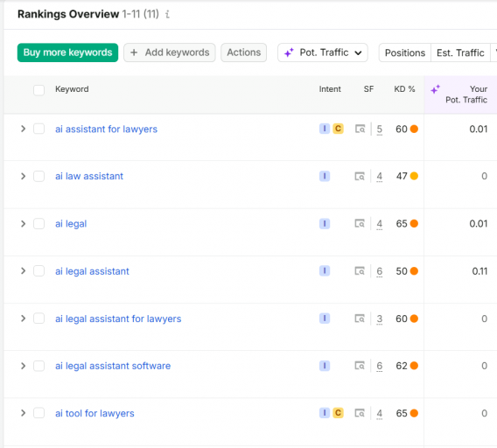Click Informational intent badge for ai legal assistant for lawyers
497x448 pixels.
click(325, 318)
